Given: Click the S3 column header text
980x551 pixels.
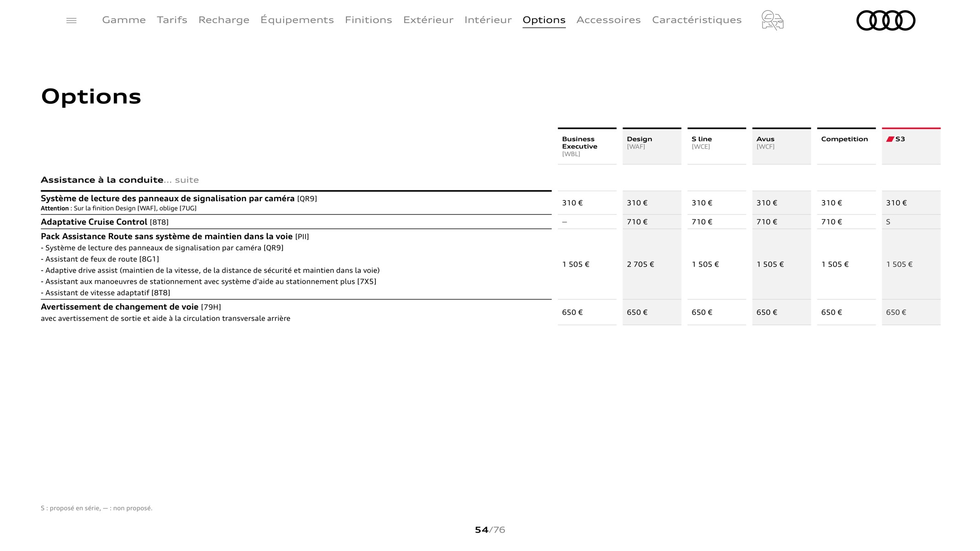Looking at the screenshot, I should [900, 139].
